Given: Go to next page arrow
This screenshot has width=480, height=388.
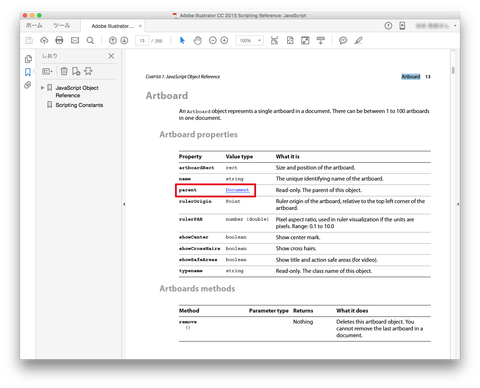Looking at the screenshot, I should coord(124,40).
